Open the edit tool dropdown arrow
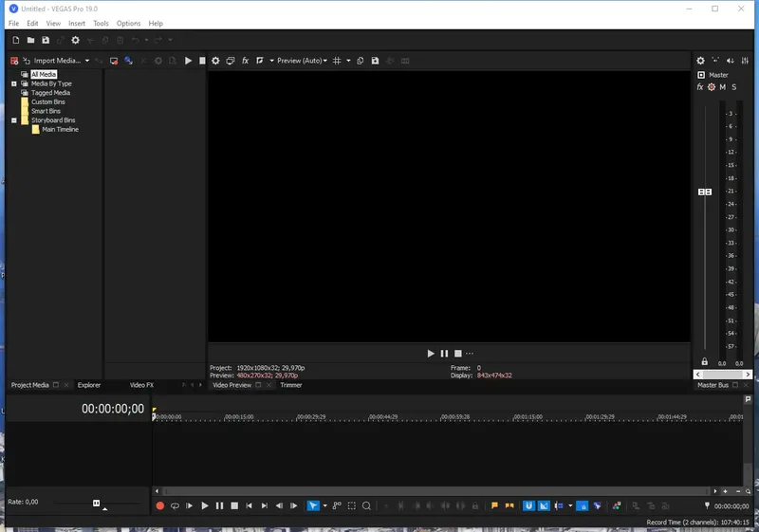Image resolution: width=759 pixels, height=532 pixels. [x=324, y=505]
